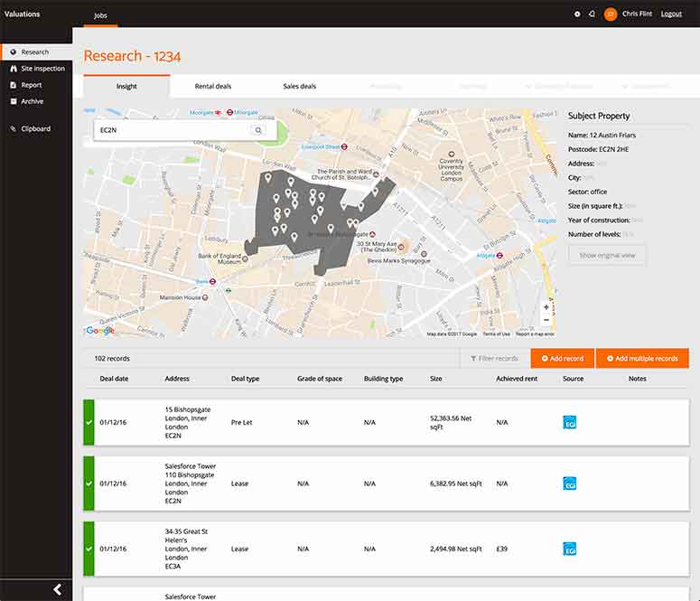Toggle the green check on 6,382.95 sqFt Salesforce row

(89, 484)
